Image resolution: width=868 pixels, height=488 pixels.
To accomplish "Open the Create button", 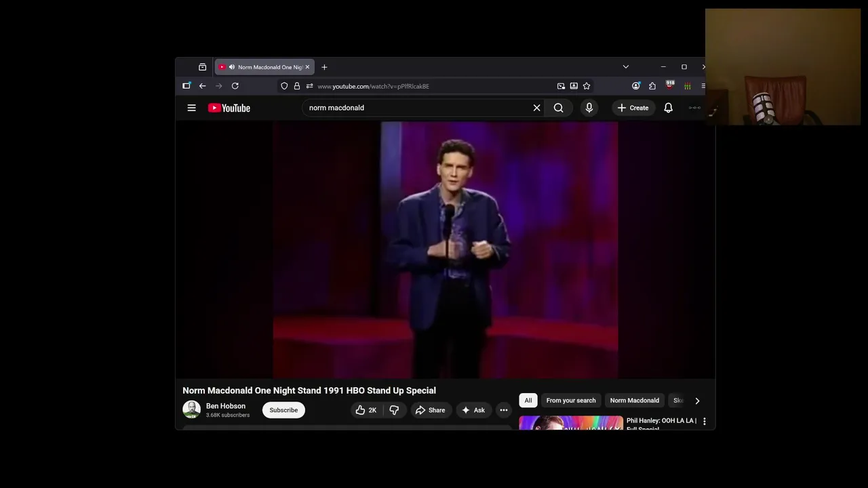I will 633,108.
